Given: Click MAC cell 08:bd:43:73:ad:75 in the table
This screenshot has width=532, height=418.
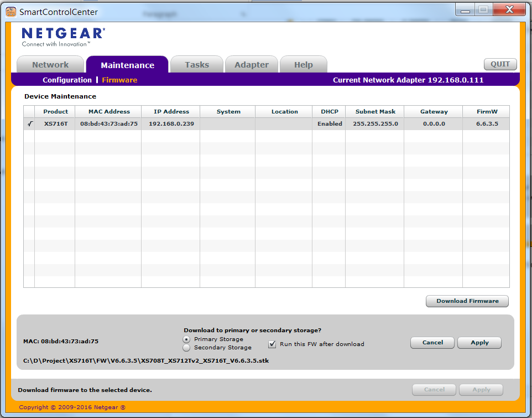Looking at the screenshot, I should 108,124.
